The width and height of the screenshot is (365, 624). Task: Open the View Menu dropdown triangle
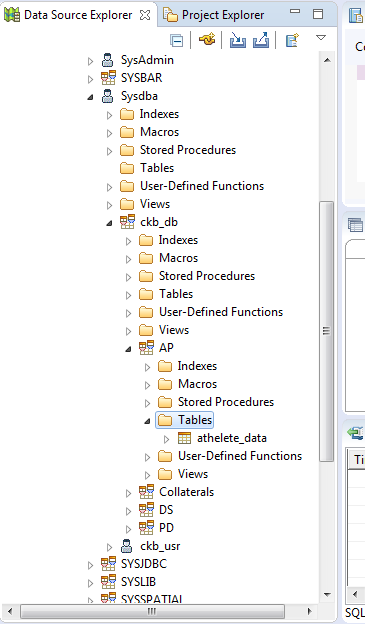point(321,38)
